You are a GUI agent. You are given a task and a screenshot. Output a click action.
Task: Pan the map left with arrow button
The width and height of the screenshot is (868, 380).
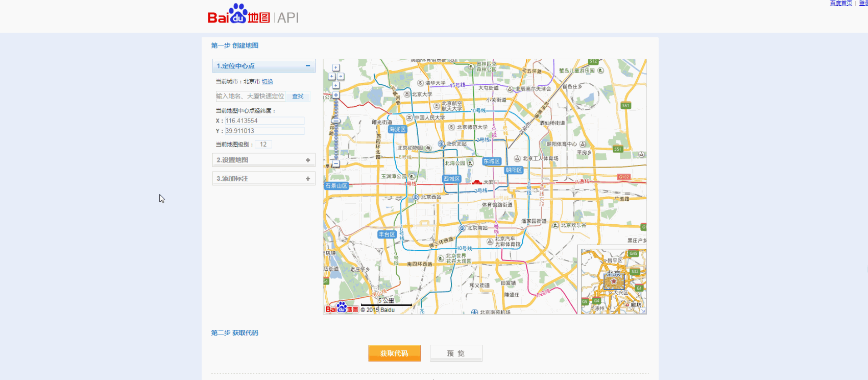pyautogui.click(x=331, y=76)
